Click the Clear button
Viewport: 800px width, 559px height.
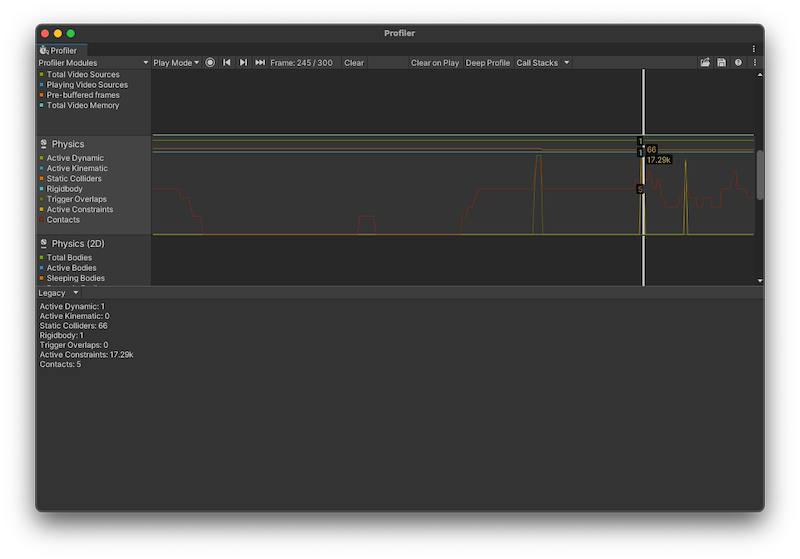(x=354, y=63)
